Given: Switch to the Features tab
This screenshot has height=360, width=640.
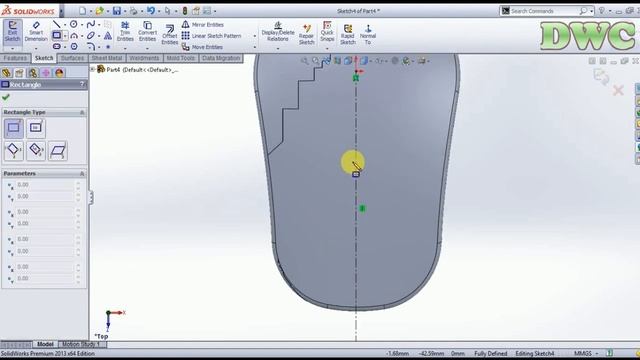Looking at the screenshot, I should [x=15, y=58].
